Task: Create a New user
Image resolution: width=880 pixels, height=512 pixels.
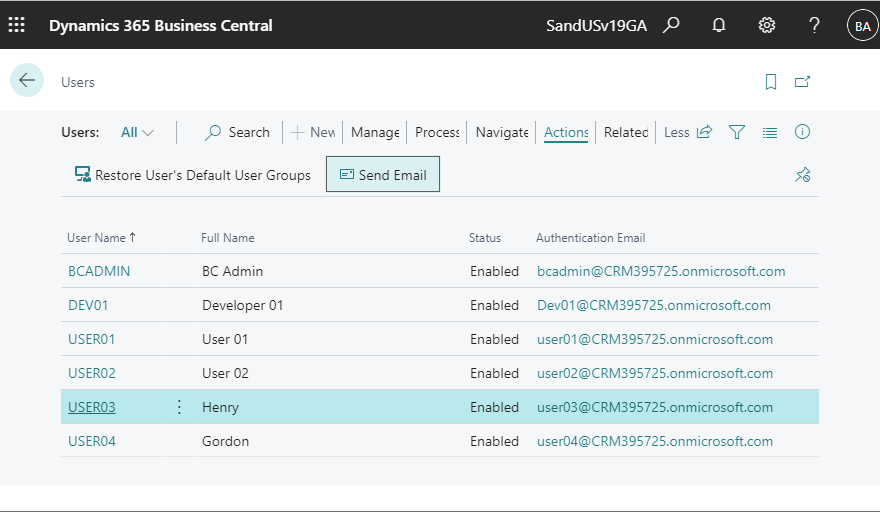Action: tap(313, 132)
